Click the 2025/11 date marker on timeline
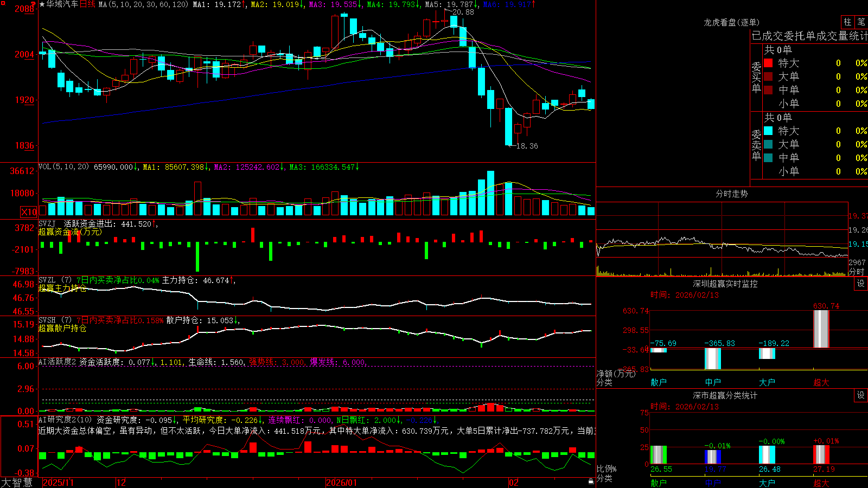The height and width of the screenshot is (488, 868). 58,483
